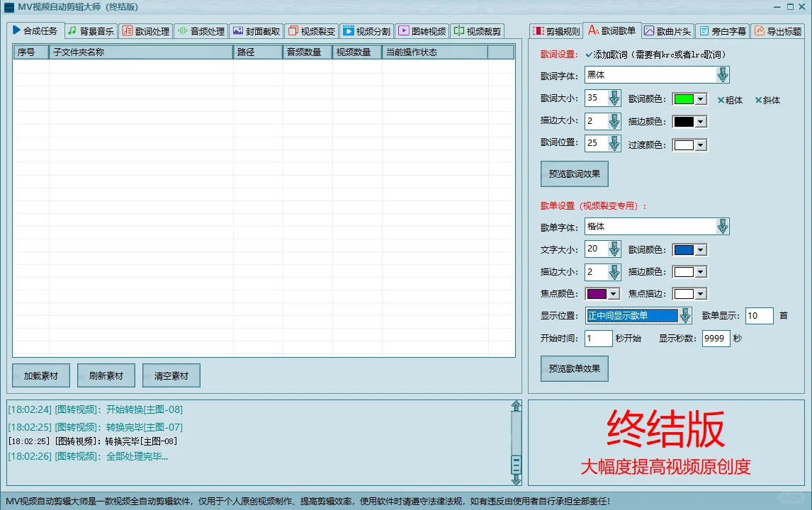Open the 音频处理 tool
The image size is (812, 510).
203,30
